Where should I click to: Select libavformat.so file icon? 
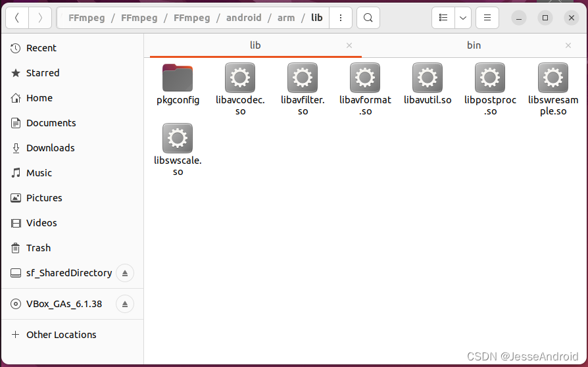pyautogui.click(x=365, y=78)
